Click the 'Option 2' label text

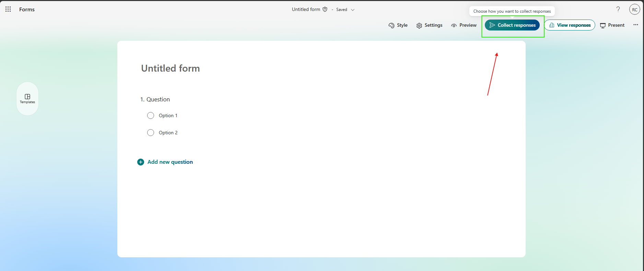pos(168,133)
